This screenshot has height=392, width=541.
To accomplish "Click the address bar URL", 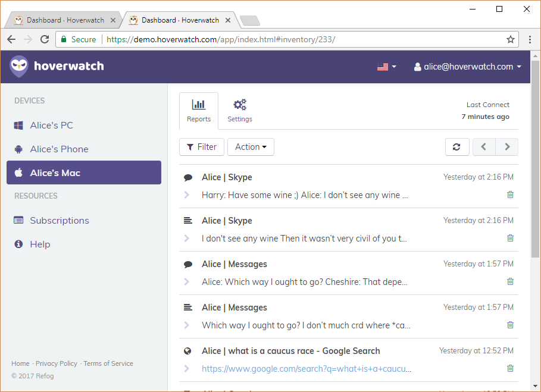I will (221, 39).
